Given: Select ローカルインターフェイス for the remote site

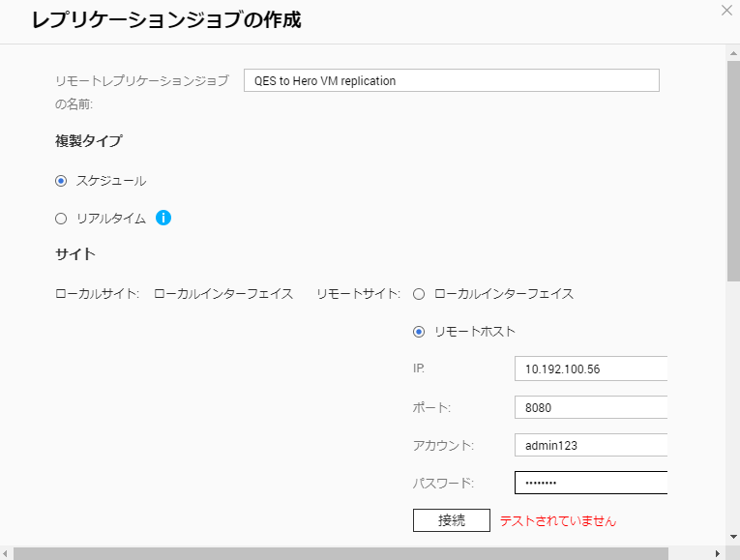Looking at the screenshot, I should tap(419, 293).
